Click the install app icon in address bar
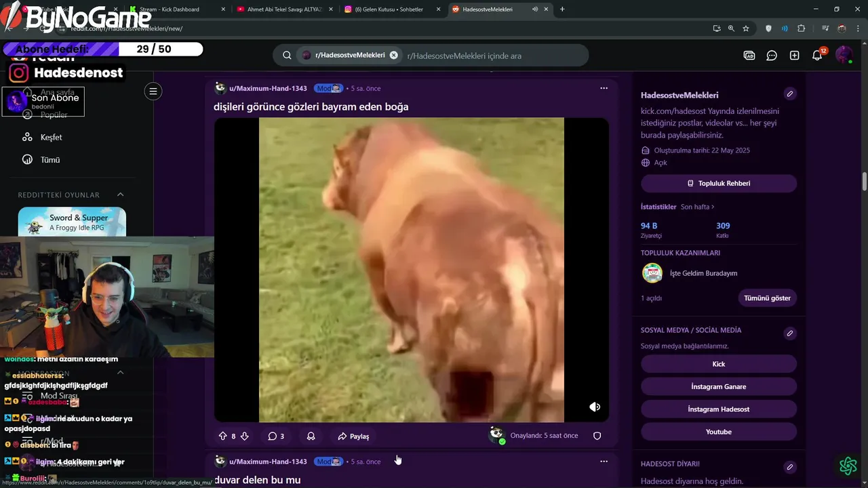 coord(717,28)
